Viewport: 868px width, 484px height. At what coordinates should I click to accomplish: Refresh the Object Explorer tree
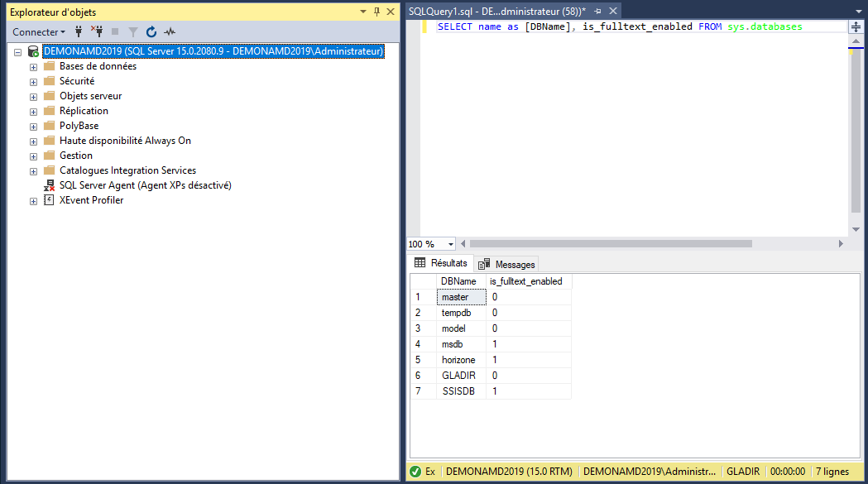(x=151, y=31)
